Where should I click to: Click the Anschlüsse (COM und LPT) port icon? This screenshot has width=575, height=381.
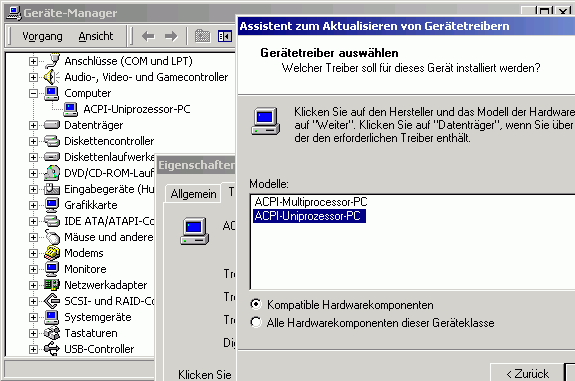coord(52,61)
